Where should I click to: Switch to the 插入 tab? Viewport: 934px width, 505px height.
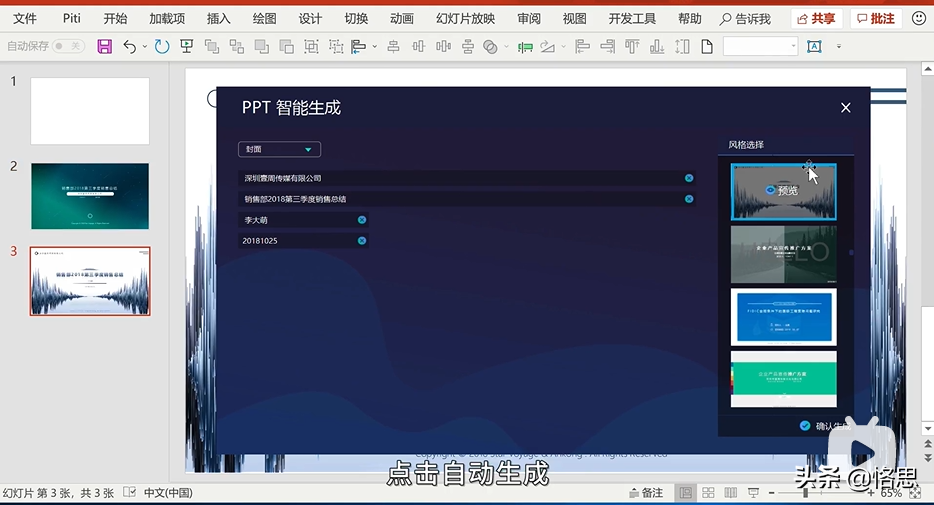click(x=219, y=18)
